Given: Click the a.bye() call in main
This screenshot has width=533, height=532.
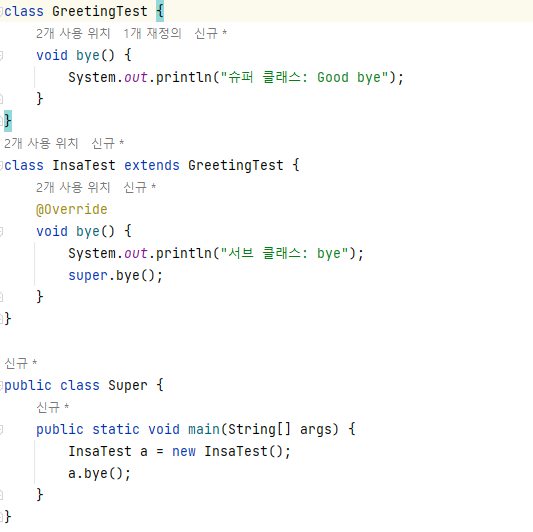Looking at the screenshot, I should coord(99,474).
